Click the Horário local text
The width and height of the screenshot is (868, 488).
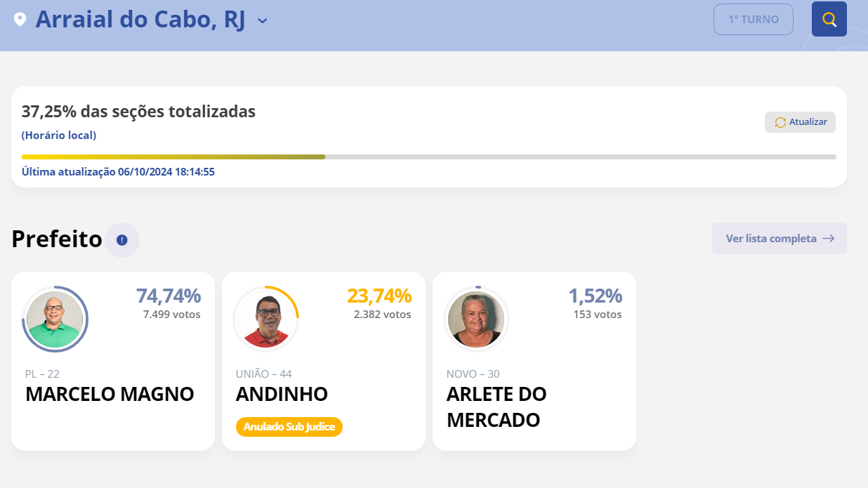59,136
